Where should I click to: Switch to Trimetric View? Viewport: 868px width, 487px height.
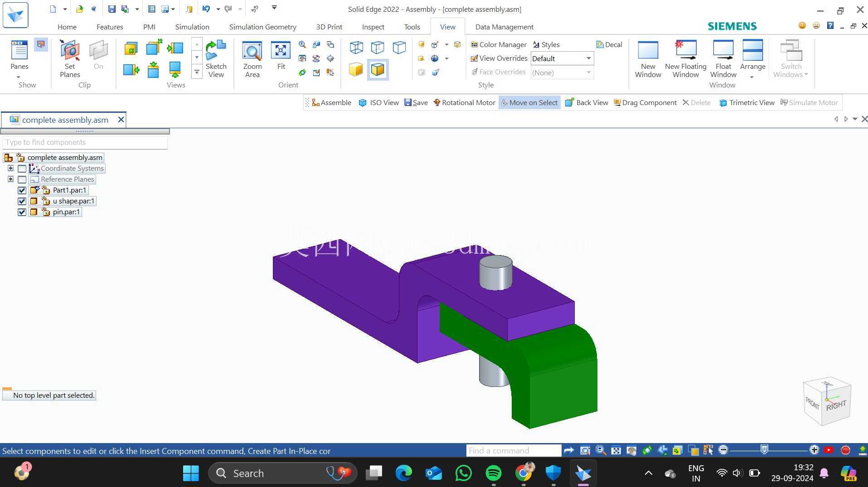[747, 103]
